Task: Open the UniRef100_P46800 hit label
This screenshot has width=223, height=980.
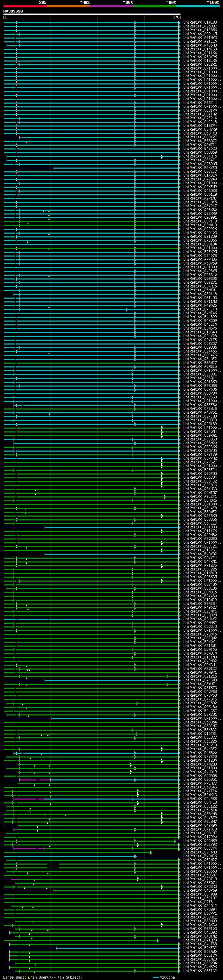Action: pyautogui.click(x=200, y=753)
